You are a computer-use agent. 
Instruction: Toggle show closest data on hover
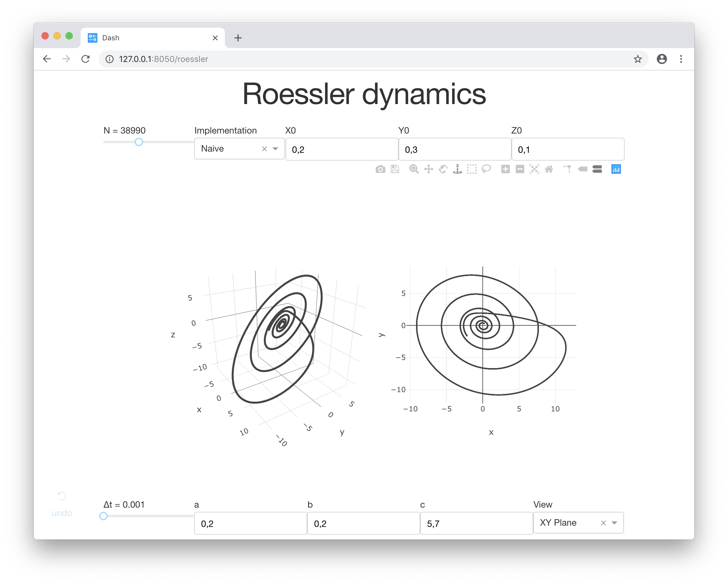pos(583,169)
